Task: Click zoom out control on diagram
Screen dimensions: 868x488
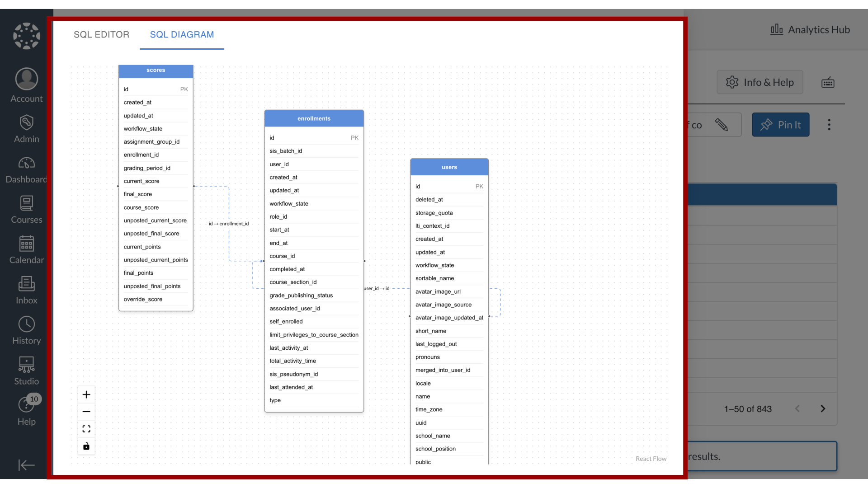Action: tap(86, 412)
